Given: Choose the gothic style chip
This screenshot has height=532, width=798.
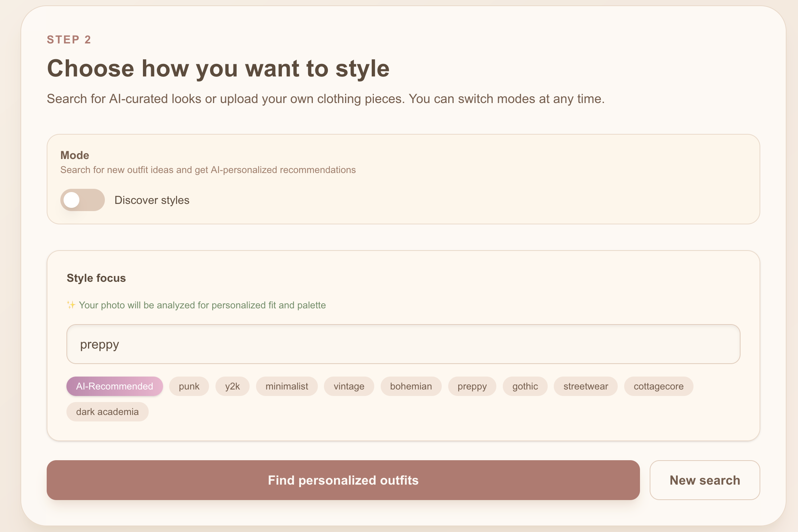Looking at the screenshot, I should pyautogui.click(x=525, y=386).
